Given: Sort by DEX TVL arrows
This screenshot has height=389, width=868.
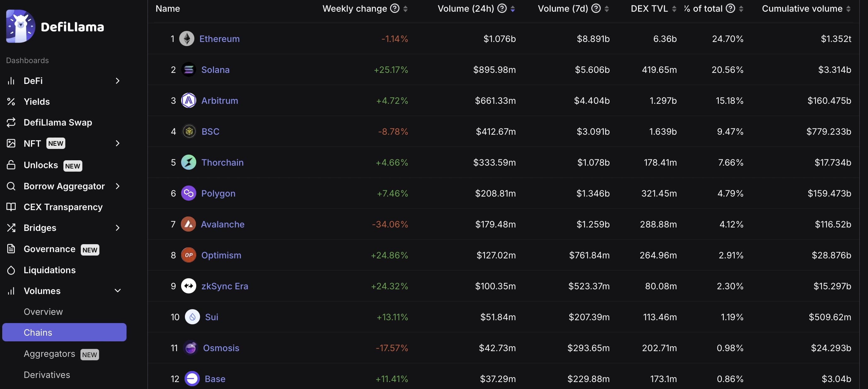Looking at the screenshot, I should click(x=674, y=9).
